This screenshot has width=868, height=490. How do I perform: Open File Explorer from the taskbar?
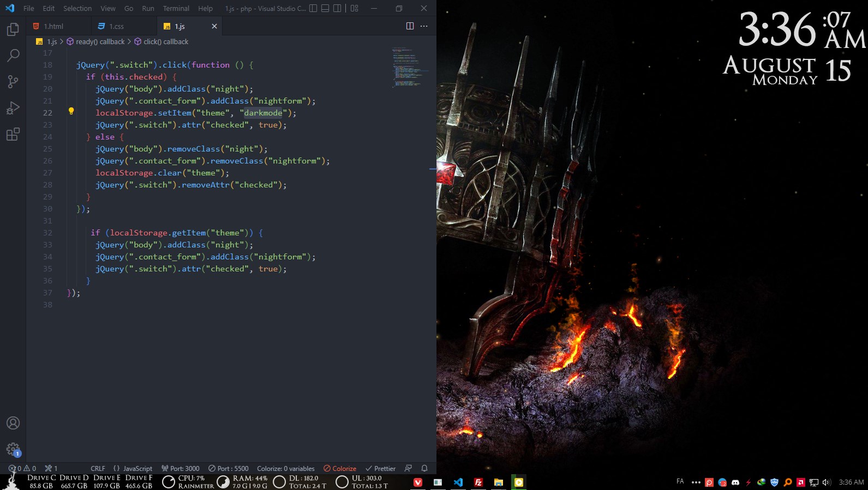point(499,482)
